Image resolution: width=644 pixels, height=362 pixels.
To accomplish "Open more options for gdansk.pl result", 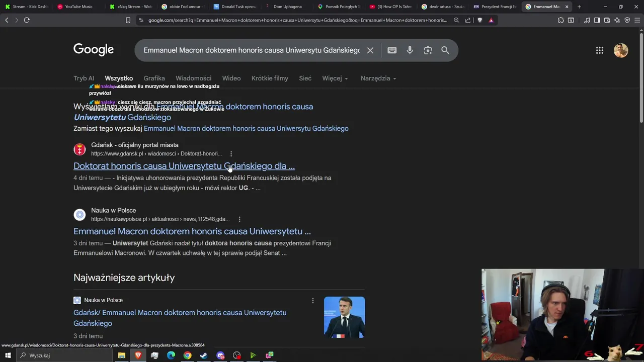I will [x=231, y=154].
